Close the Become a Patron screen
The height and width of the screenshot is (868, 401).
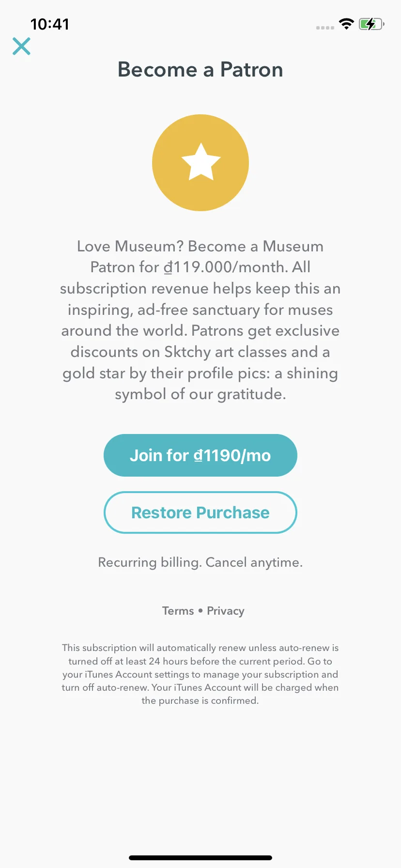coord(21,46)
